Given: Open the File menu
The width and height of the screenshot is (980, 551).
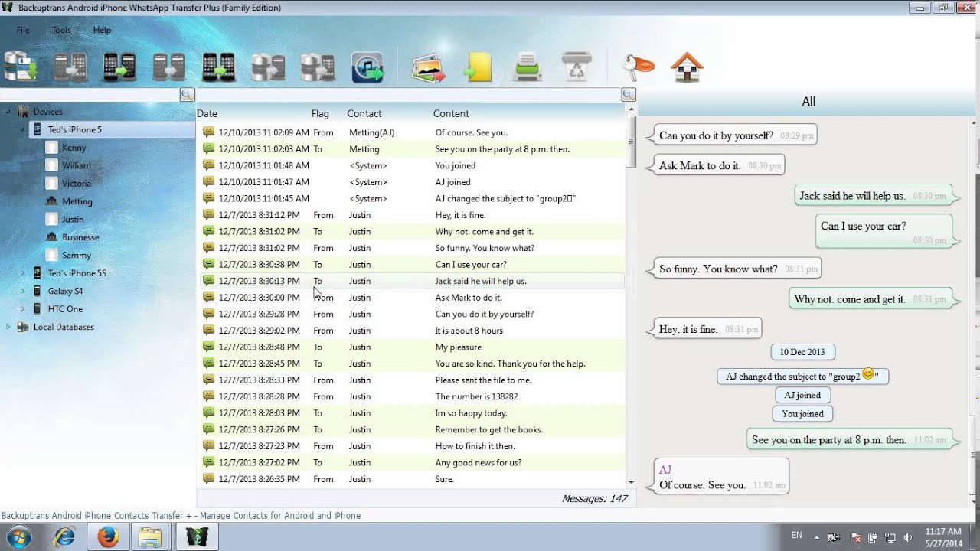Looking at the screenshot, I should click(x=23, y=30).
